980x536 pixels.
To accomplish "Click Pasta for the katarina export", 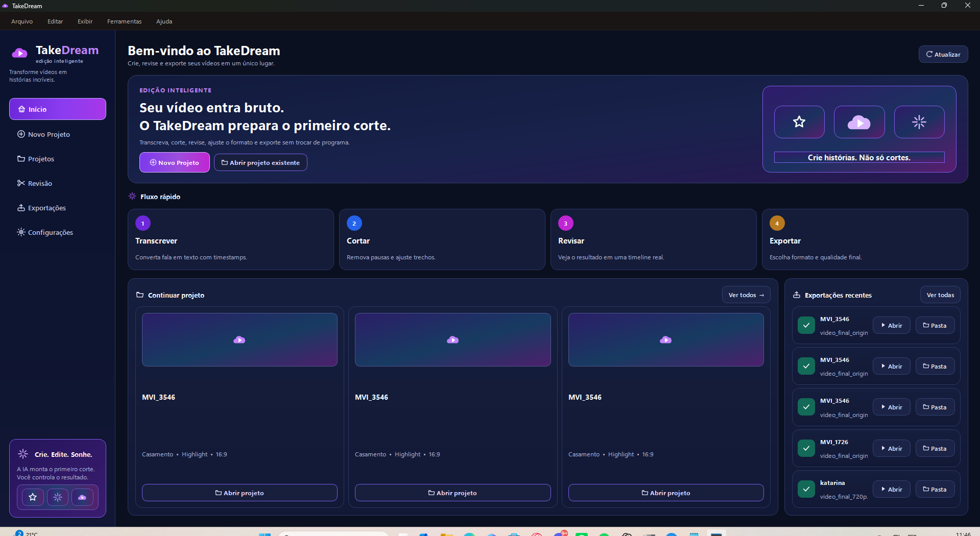I will [x=935, y=489].
